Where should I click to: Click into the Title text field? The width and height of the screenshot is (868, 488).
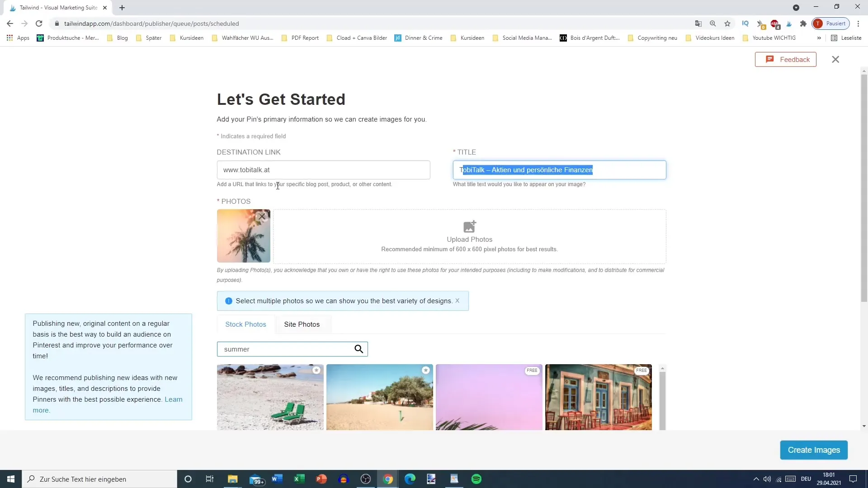[x=559, y=170]
